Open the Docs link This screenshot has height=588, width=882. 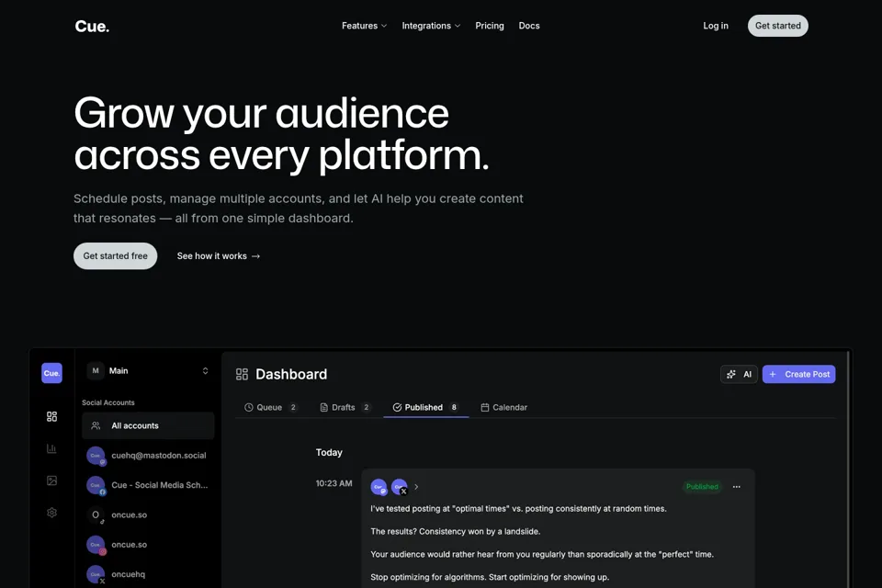pos(529,26)
